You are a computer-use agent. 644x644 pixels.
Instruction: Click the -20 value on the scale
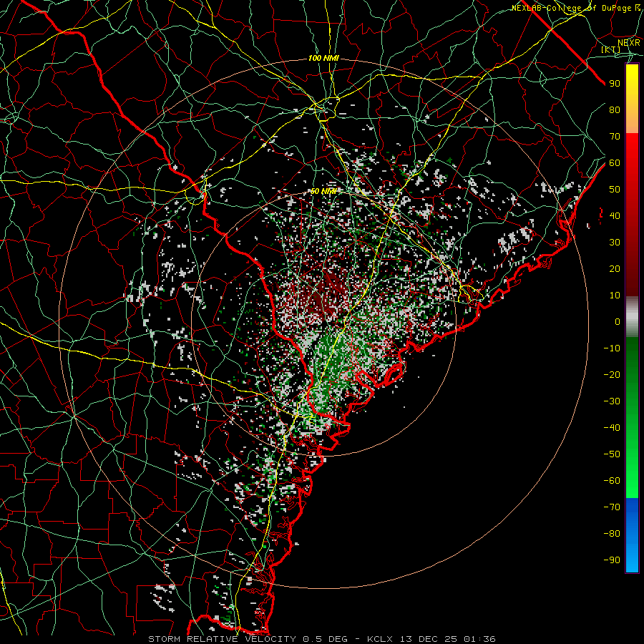coord(612,375)
